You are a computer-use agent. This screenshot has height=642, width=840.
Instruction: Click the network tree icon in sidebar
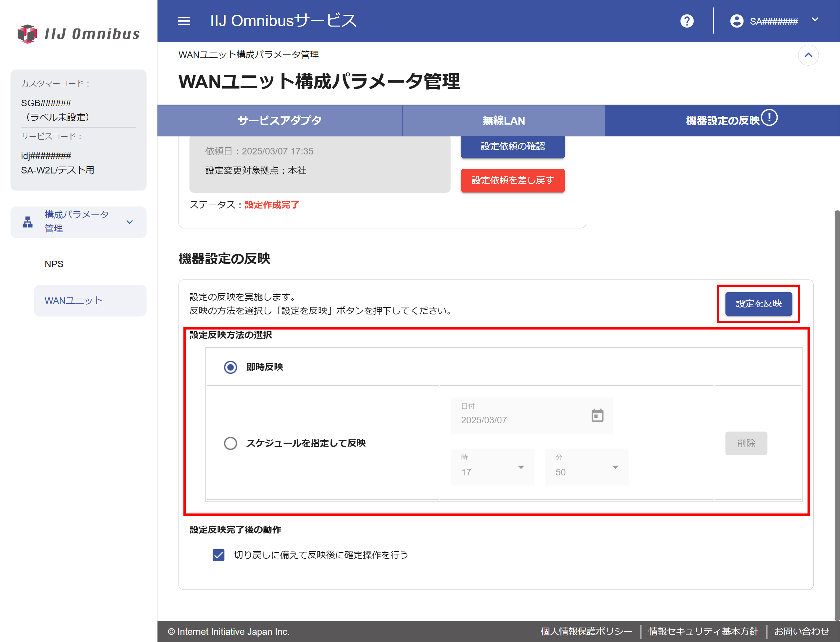pyautogui.click(x=28, y=222)
